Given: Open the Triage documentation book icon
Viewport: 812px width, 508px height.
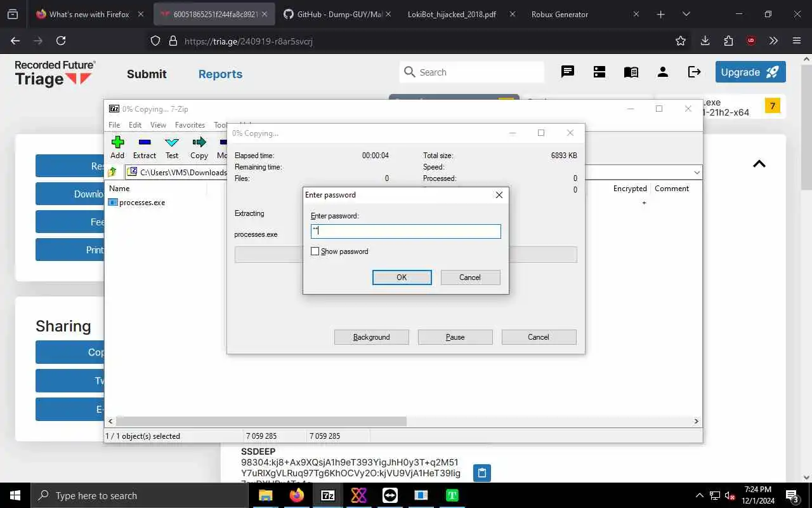Looking at the screenshot, I should point(631,72).
